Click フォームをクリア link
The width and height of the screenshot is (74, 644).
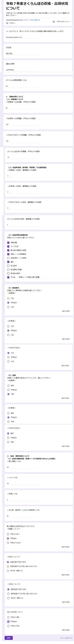point(66,638)
